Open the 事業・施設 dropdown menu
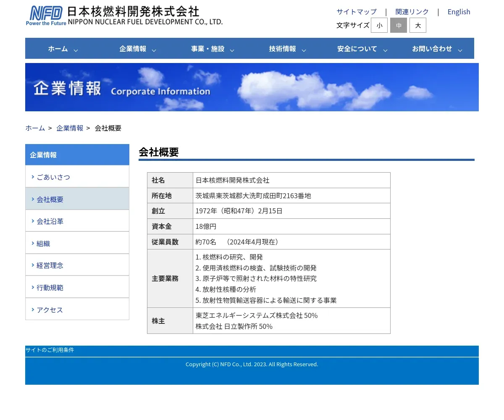504x420 pixels. coord(212,49)
